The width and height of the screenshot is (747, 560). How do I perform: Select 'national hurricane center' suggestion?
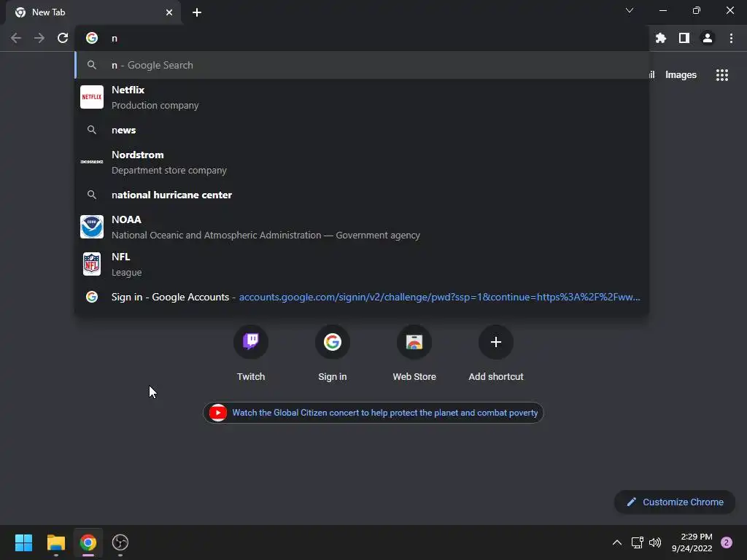click(362, 195)
